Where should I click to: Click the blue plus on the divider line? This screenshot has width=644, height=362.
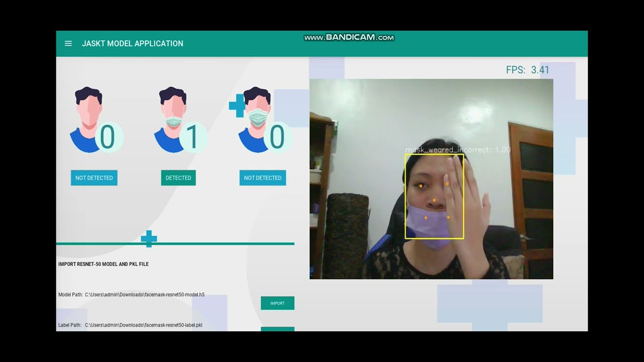pyautogui.click(x=149, y=239)
